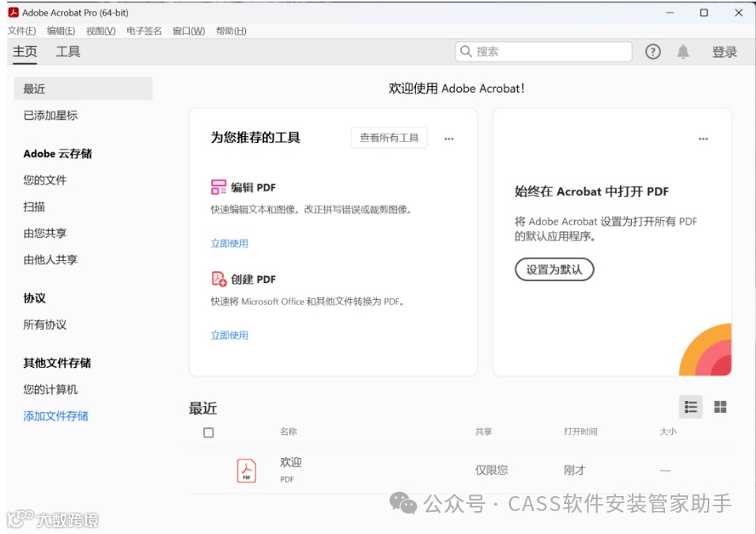Switch to the 主页 tab
The width and height of the screenshot is (756, 534).
click(25, 51)
